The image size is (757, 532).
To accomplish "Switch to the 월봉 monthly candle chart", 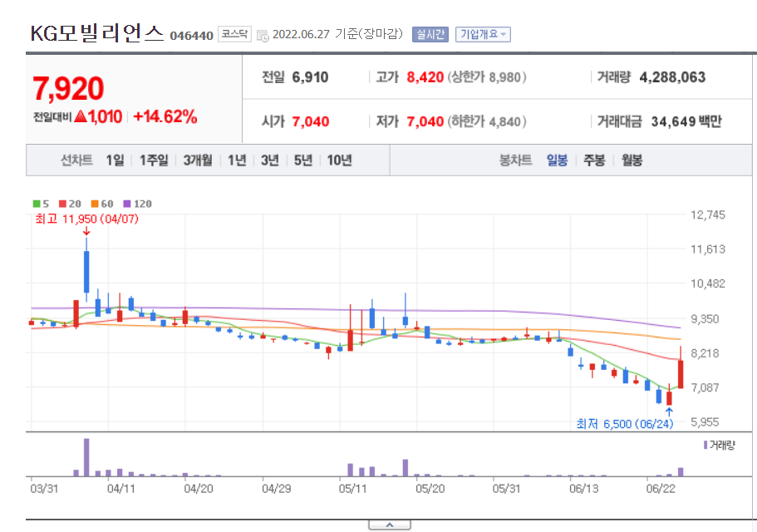I will [x=632, y=160].
